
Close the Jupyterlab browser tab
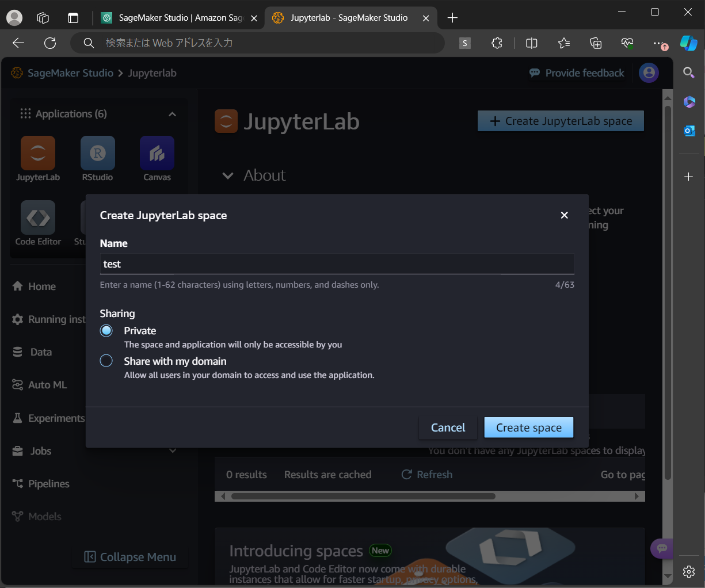click(x=426, y=18)
